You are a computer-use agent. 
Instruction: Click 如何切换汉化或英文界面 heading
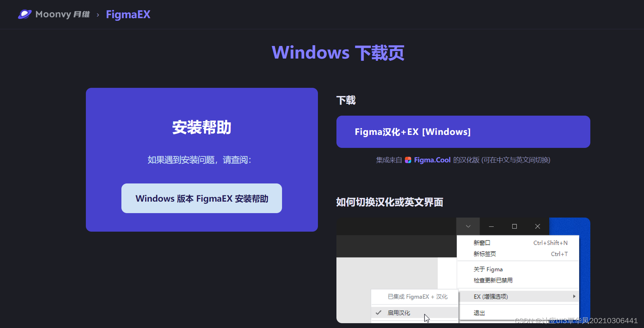(x=390, y=202)
